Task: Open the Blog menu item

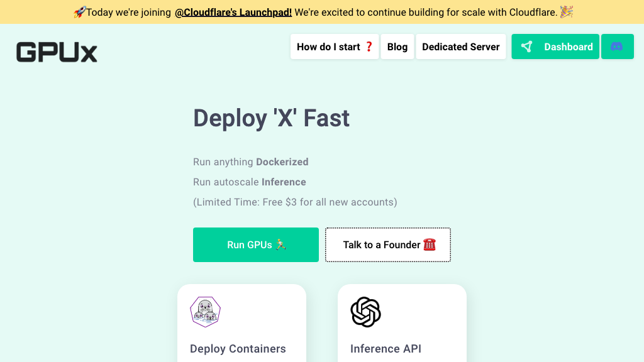Action: [397, 47]
